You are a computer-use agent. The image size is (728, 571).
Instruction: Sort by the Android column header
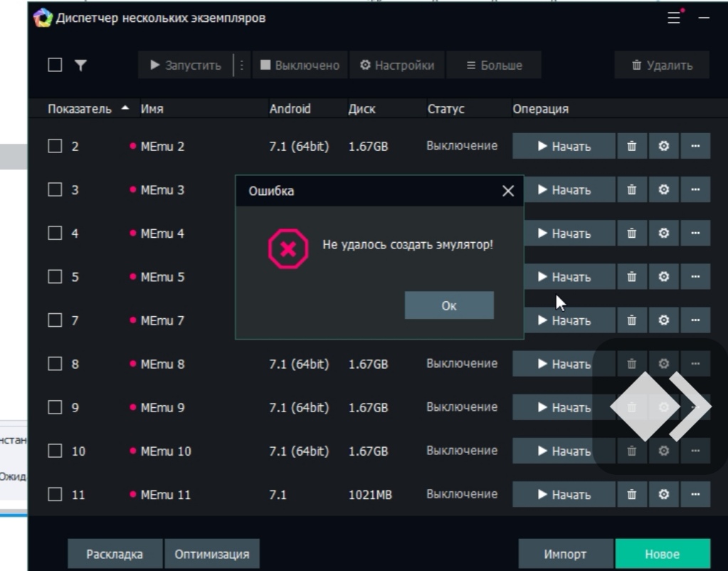[290, 109]
